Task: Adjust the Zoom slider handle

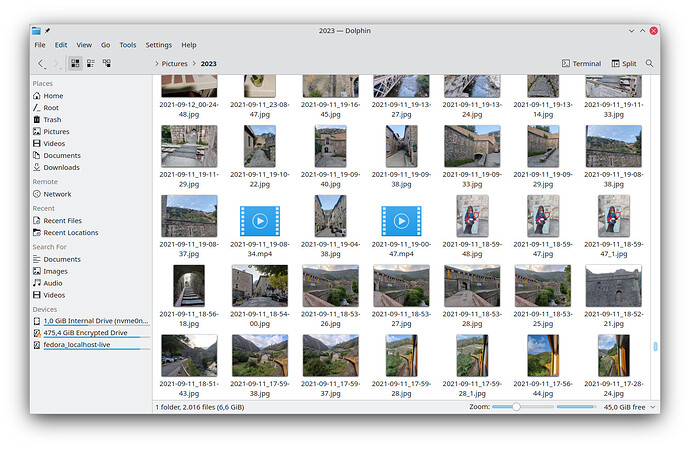Action: click(x=516, y=407)
